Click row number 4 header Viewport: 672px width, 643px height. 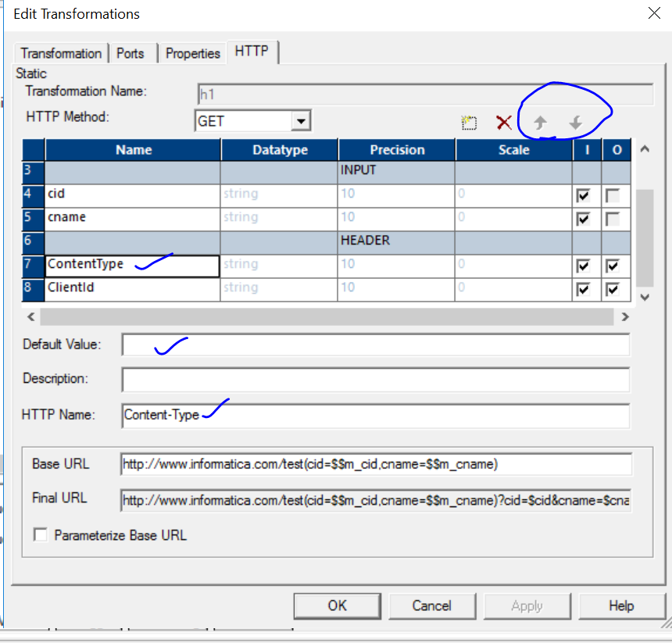pyautogui.click(x=33, y=196)
